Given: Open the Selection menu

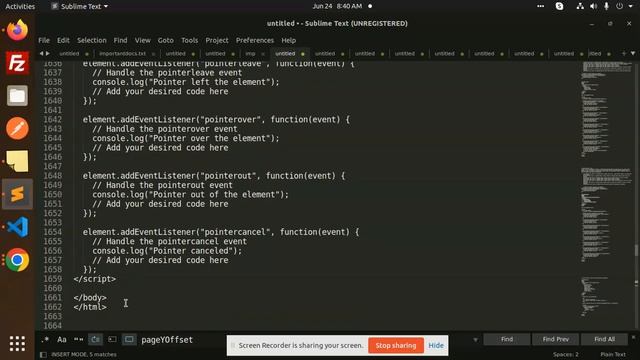Looking at the screenshot, I should [x=91, y=40].
